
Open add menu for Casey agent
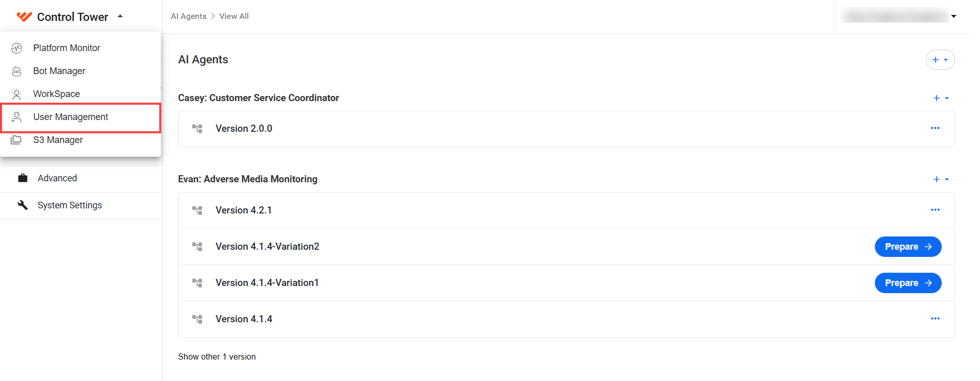(x=941, y=98)
